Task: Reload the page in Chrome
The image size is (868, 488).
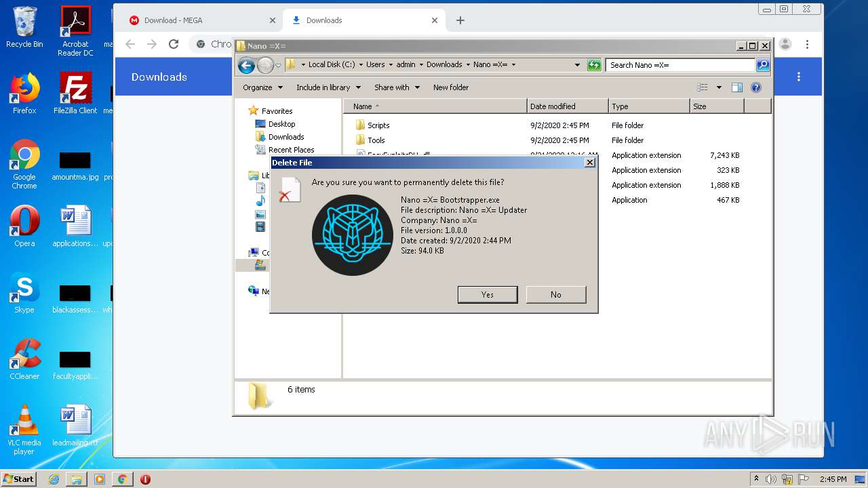Action: (174, 44)
